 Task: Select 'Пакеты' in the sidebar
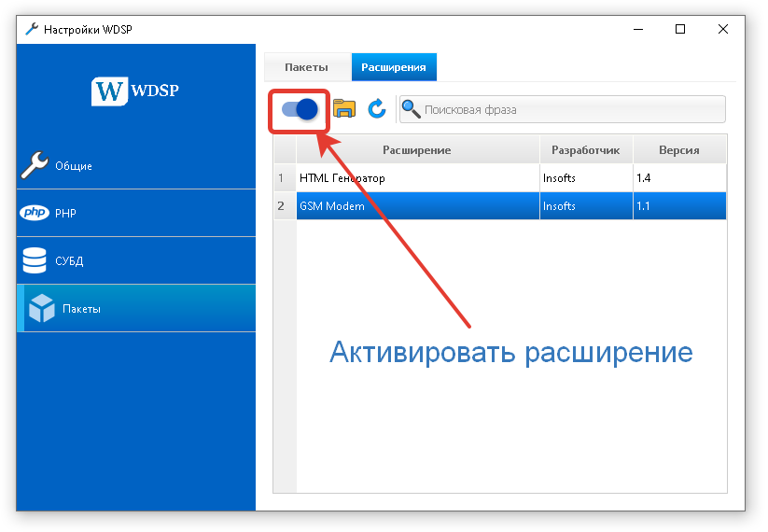(x=136, y=309)
